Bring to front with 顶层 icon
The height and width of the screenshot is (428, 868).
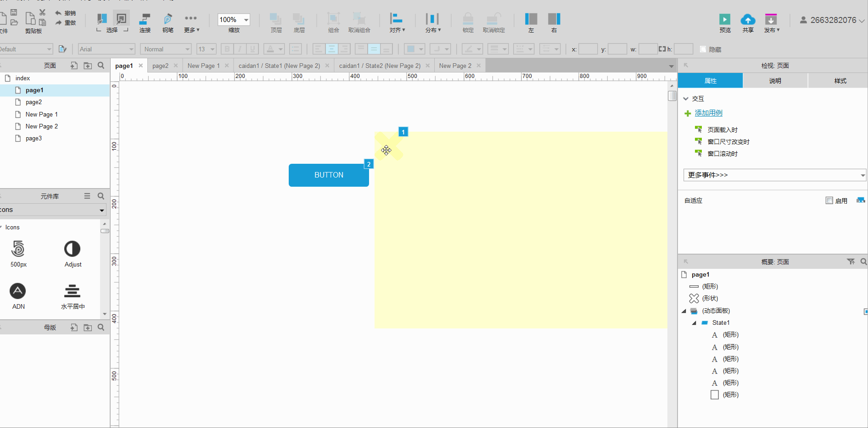pos(276,19)
